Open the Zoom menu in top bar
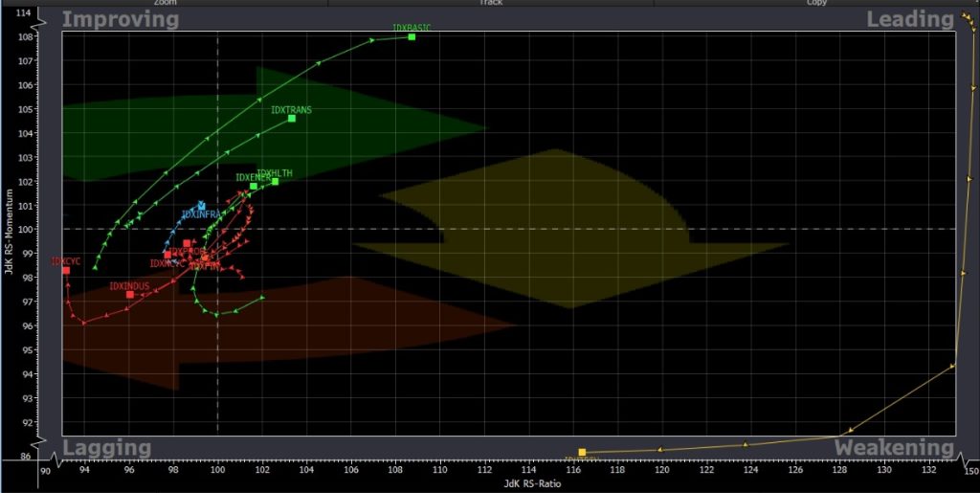Viewport: 980px width, 493px height. pos(165,3)
